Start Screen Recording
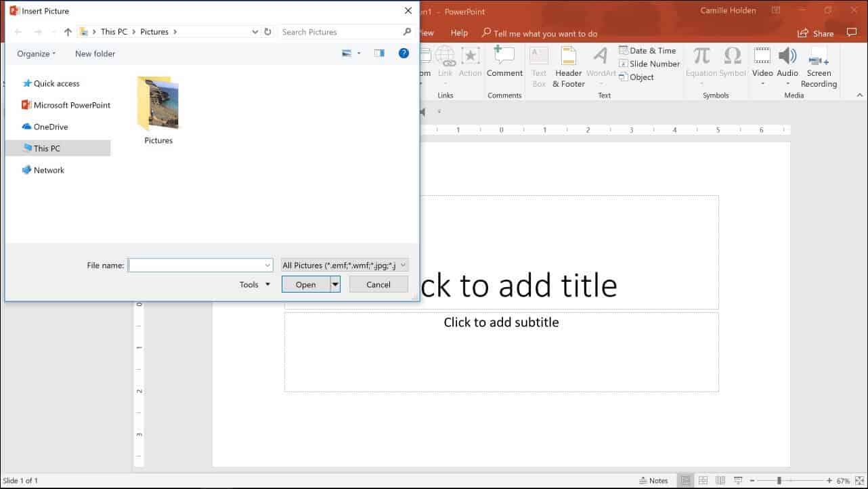The height and width of the screenshot is (489, 868). click(x=819, y=67)
